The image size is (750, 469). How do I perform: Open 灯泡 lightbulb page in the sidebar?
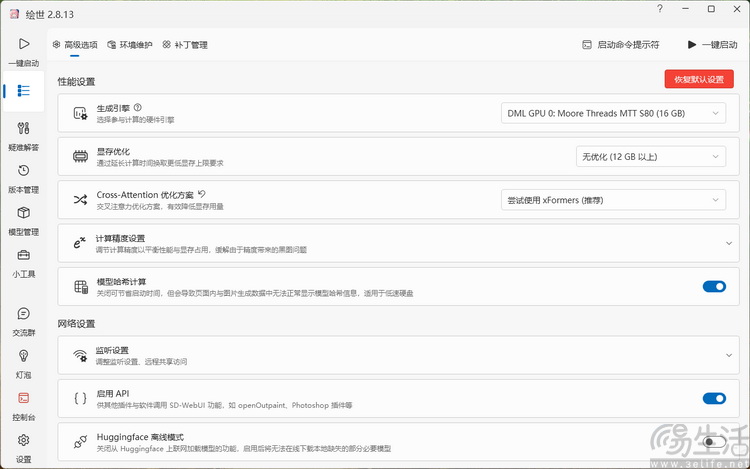click(23, 363)
